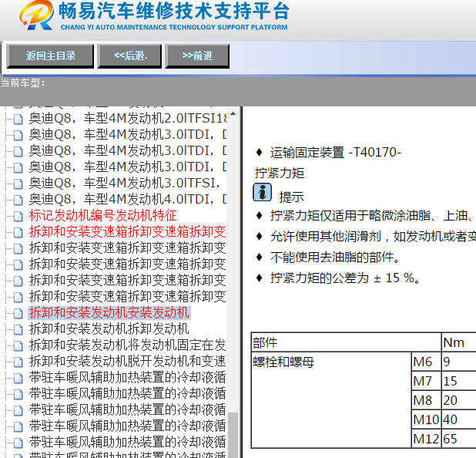The height and width of the screenshot is (458, 476).
Task: Click the page icon beside 标记发动机编号发动机特征
Action: 18,216
